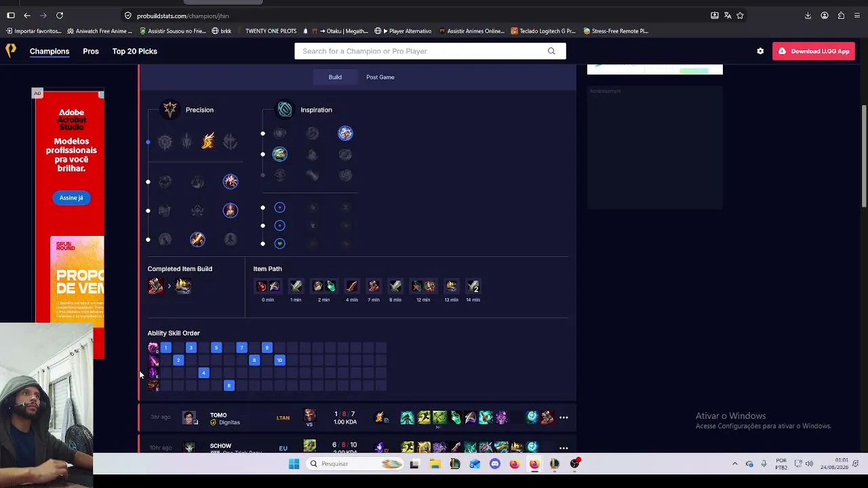Reload the page in the browser
The image size is (868, 488).
click(60, 16)
